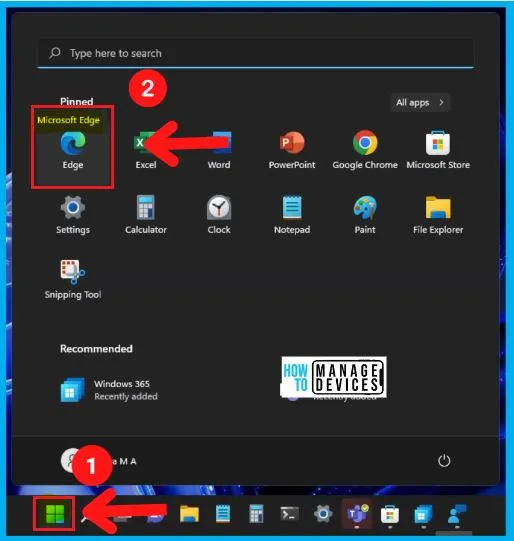Launch Edge from the Pinned apps
This screenshot has height=541, width=514.
pyautogui.click(x=72, y=150)
